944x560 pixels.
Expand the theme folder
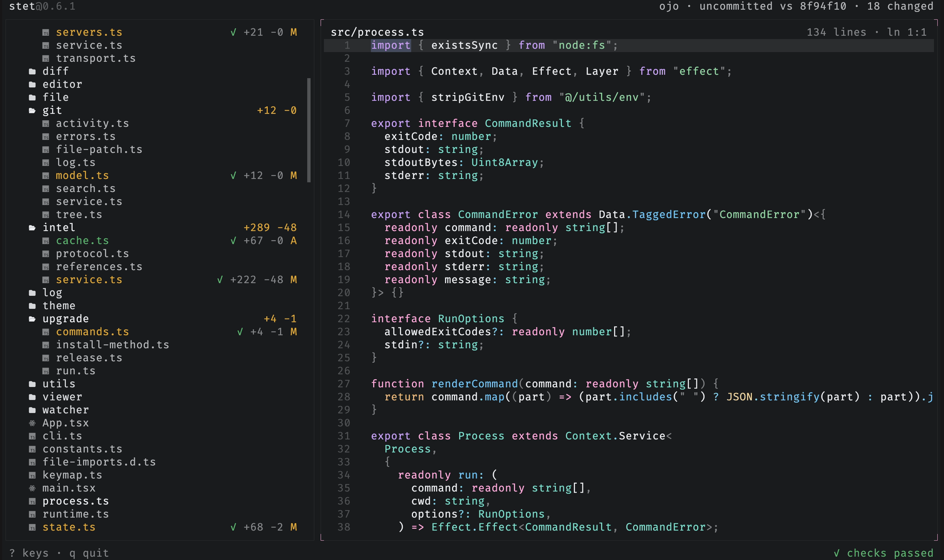[32, 306]
